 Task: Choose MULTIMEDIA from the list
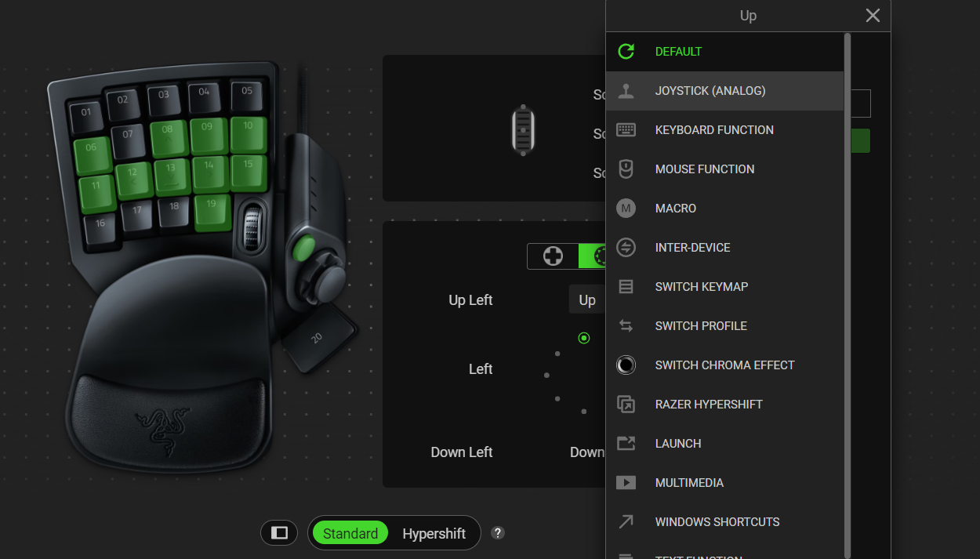tap(725, 483)
